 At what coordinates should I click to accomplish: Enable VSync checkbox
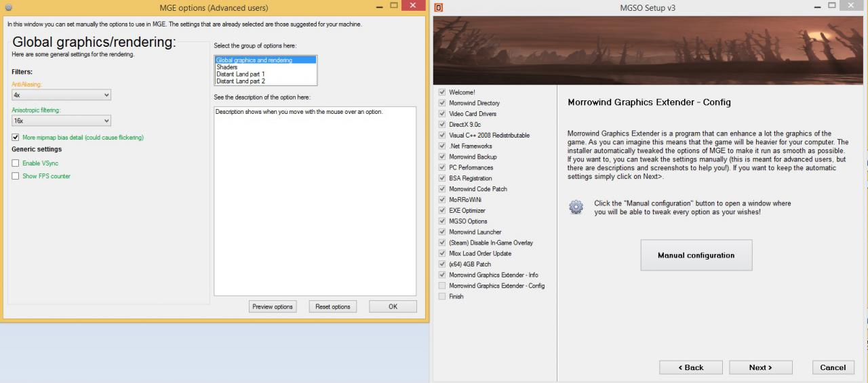16,163
